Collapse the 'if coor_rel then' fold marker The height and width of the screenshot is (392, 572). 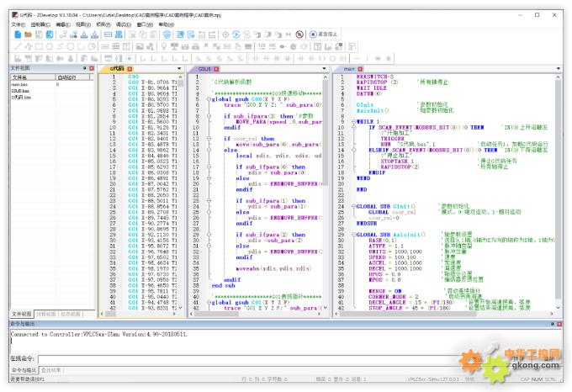click(209, 139)
